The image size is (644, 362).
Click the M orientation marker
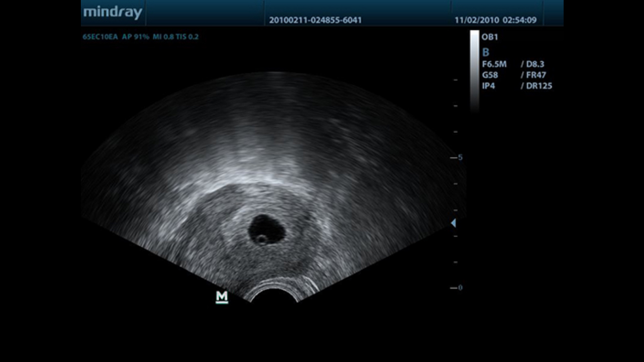[222, 297]
